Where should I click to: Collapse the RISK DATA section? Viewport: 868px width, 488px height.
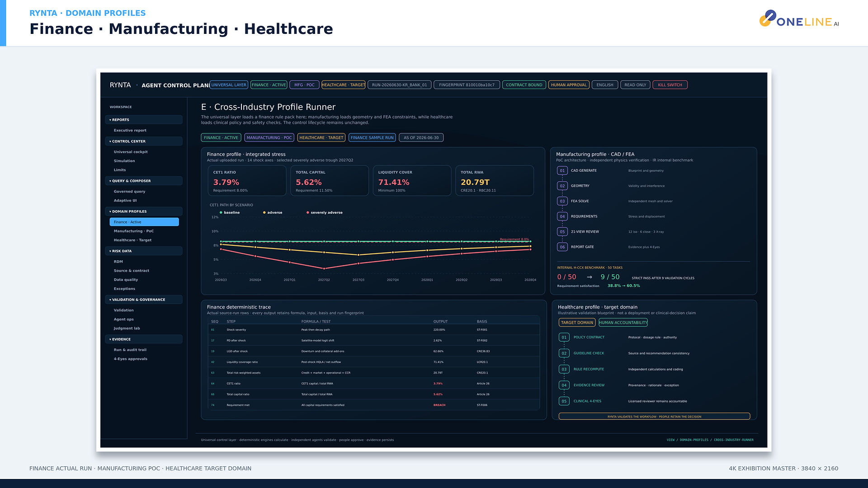coord(144,251)
